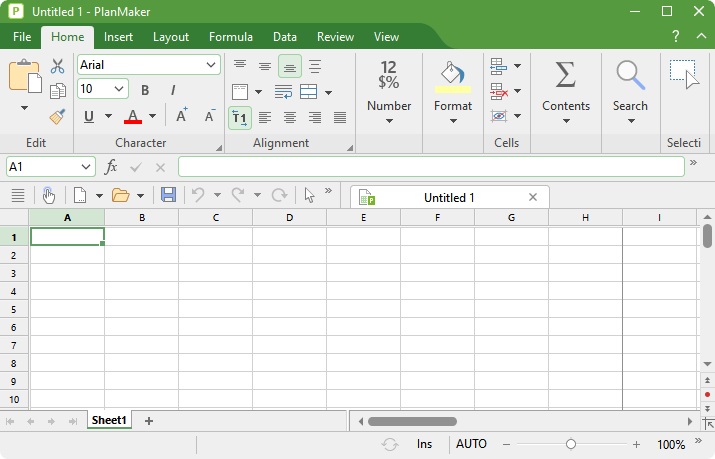Viewport: 715px width, 459px height.
Task: Open Search magnifying glass tool
Action: (x=630, y=75)
